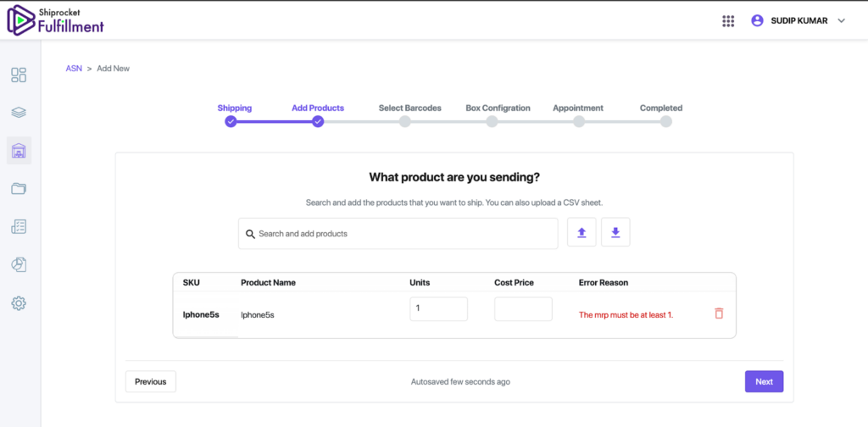Viewport: 868px width, 427px height.
Task: Delete the Iphone5s row with trash icon
Action: (x=719, y=313)
